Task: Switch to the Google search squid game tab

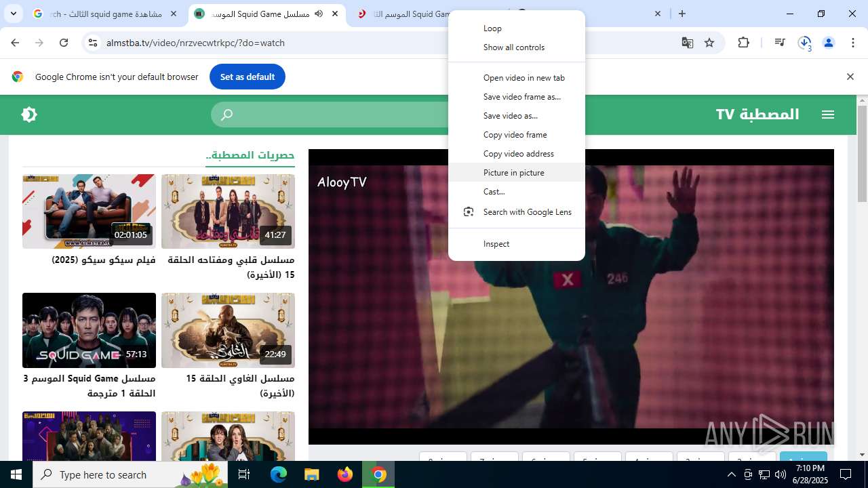Action: click(x=106, y=14)
